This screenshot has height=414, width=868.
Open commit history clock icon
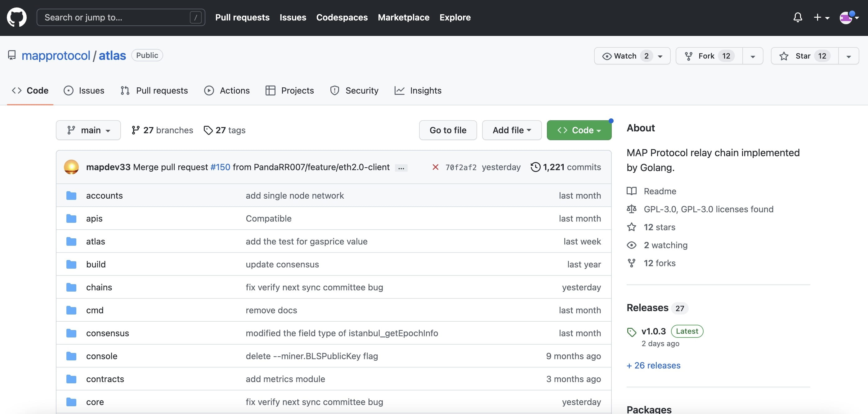point(535,167)
